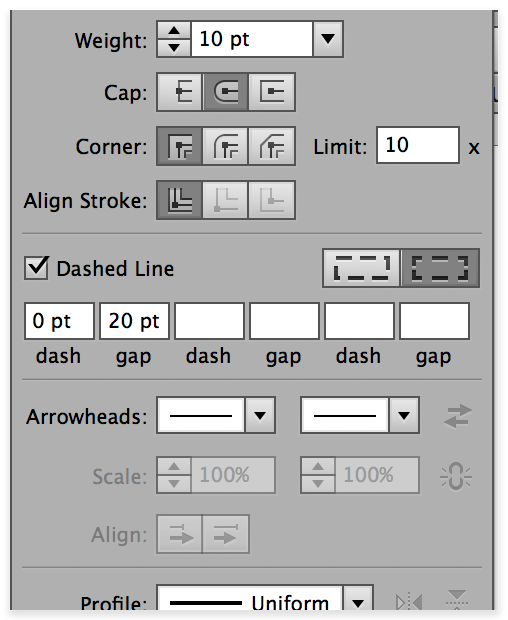Choose the Round Join corner icon
Viewport: 508px width, 620px height.
click(x=225, y=146)
